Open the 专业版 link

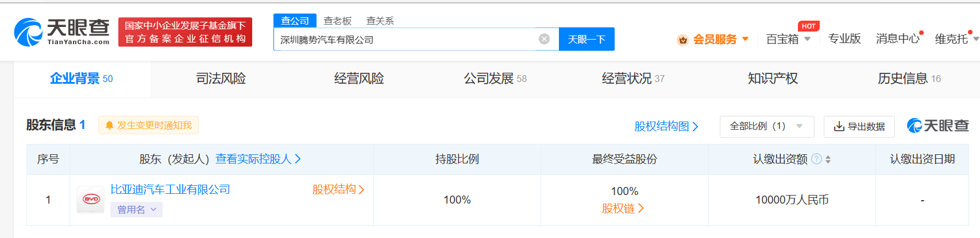pyautogui.click(x=844, y=38)
